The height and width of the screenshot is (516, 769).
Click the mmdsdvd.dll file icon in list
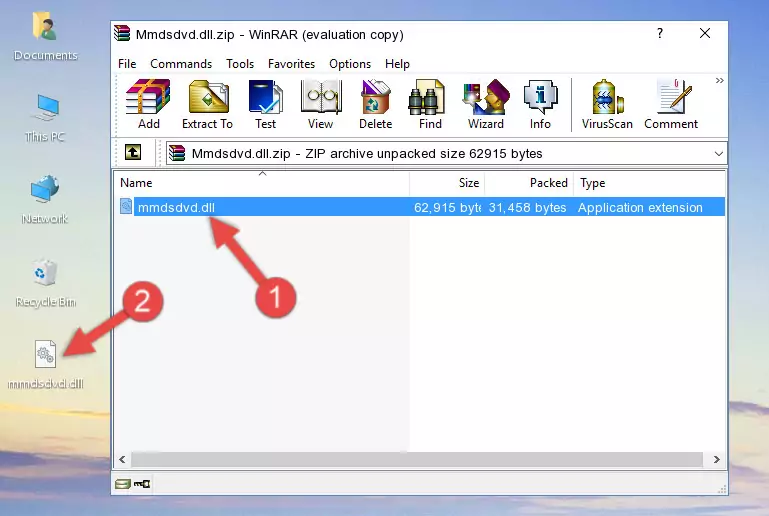coord(126,206)
